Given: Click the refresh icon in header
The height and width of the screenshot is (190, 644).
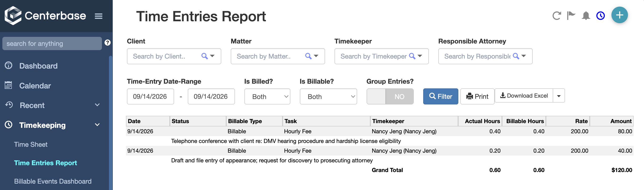Looking at the screenshot, I should (556, 16).
